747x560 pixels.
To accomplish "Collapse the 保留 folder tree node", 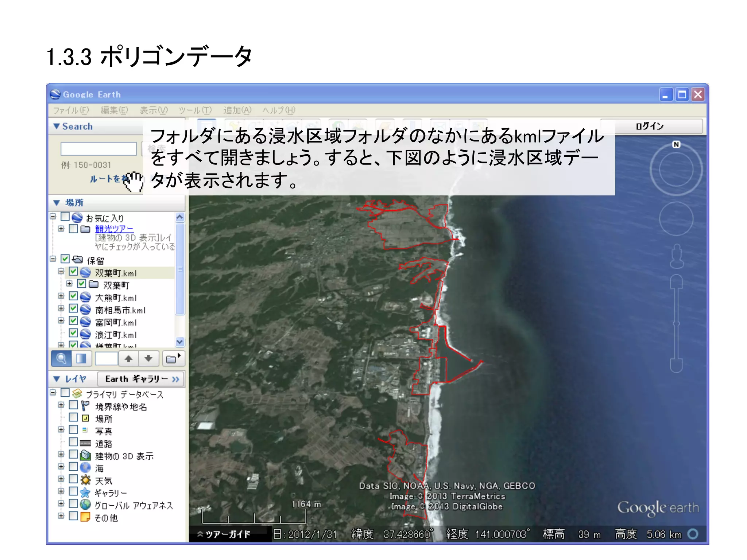I will point(53,259).
